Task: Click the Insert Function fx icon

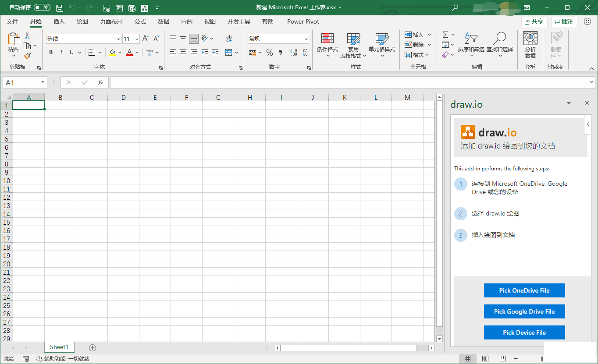Action: [100, 82]
